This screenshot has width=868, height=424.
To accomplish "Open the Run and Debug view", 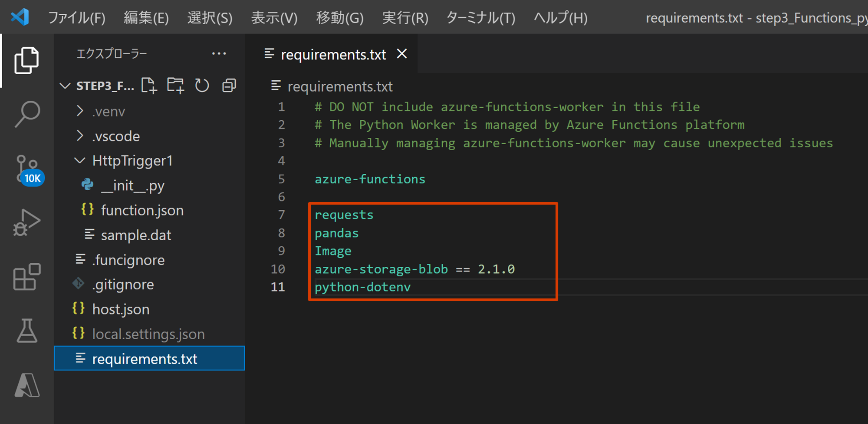I will (27, 223).
